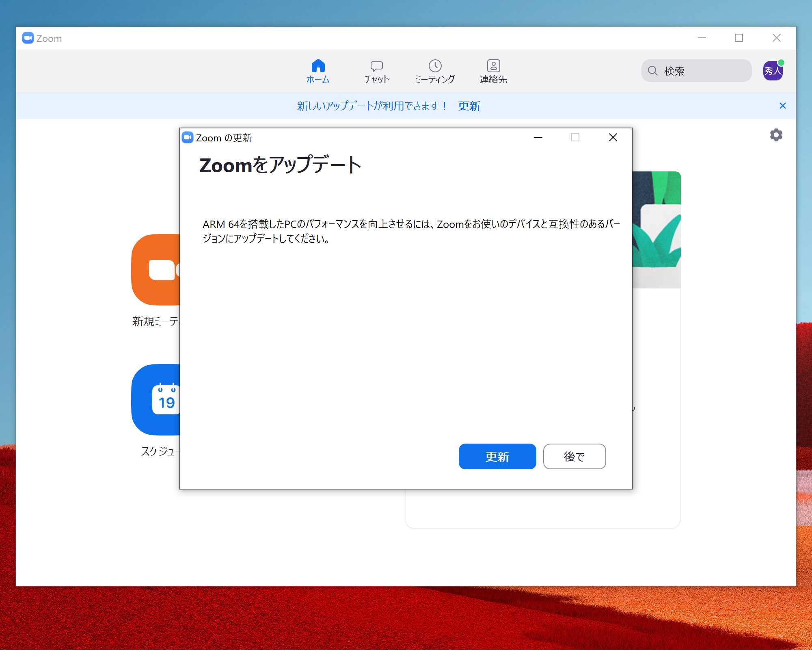
Task: Close the main Zoom window
Action: coord(777,38)
